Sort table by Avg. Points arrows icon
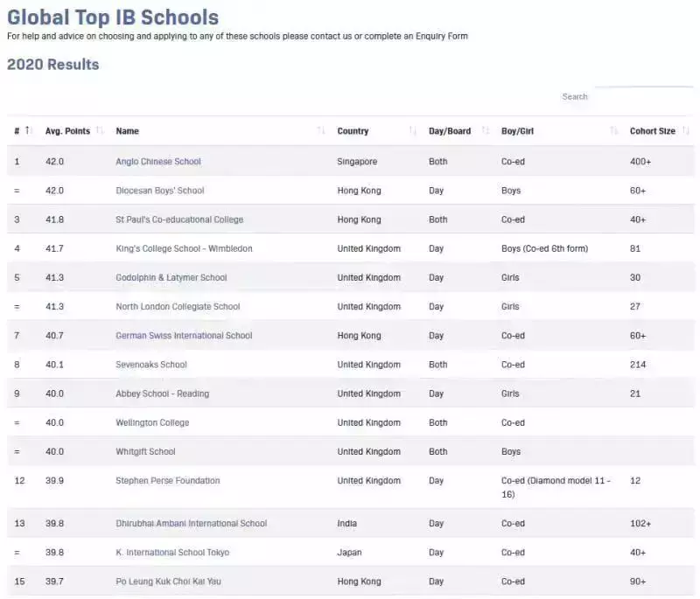700x599 pixels. click(100, 131)
